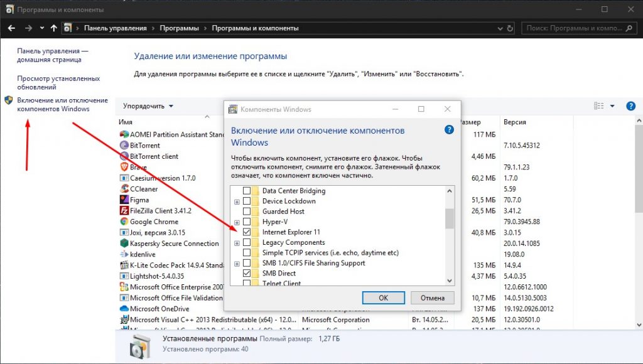Click Программы breadcrumb segment
The width and height of the screenshot is (643, 364).
[179, 28]
